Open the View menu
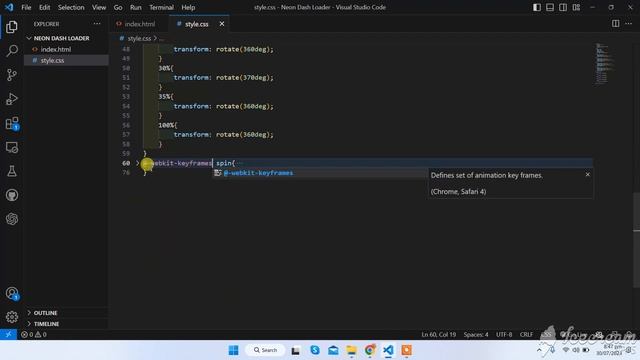640x360 pixels. pyautogui.click(x=99, y=7)
